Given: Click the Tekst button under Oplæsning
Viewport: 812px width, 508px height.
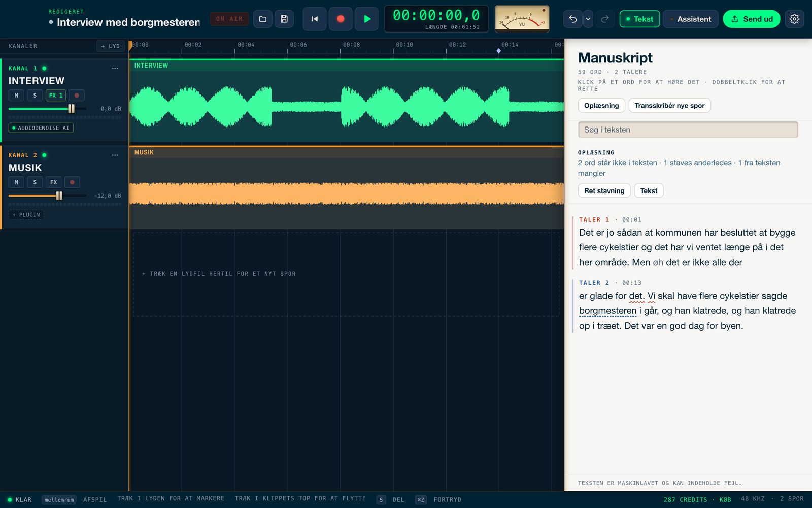Looking at the screenshot, I should [649, 190].
